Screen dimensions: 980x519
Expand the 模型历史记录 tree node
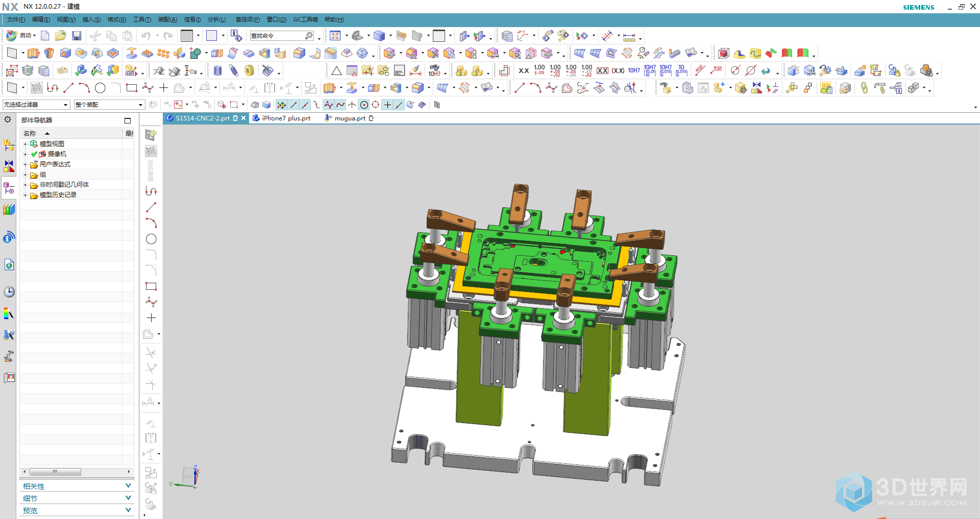pos(25,195)
